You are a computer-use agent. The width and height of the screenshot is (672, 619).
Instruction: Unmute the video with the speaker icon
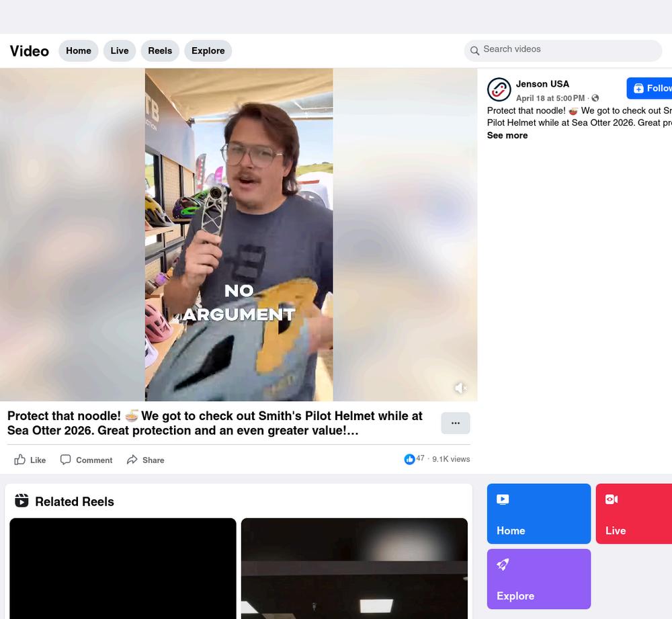(x=460, y=388)
